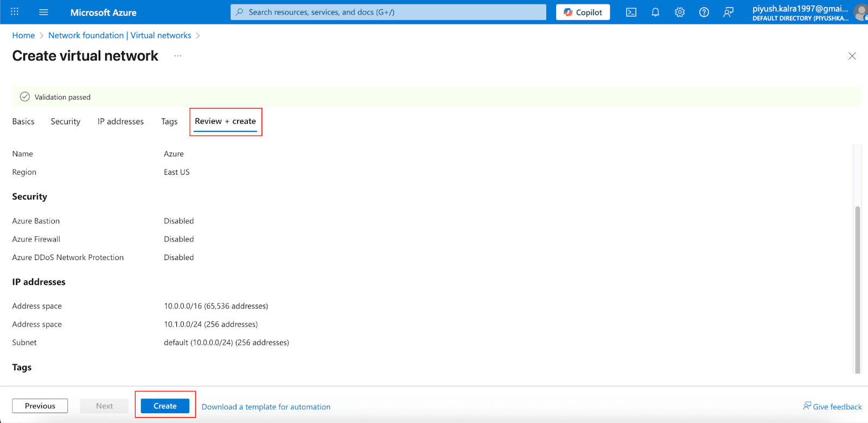The image size is (868, 423).
Task: Click the region value East US
Action: [177, 172]
